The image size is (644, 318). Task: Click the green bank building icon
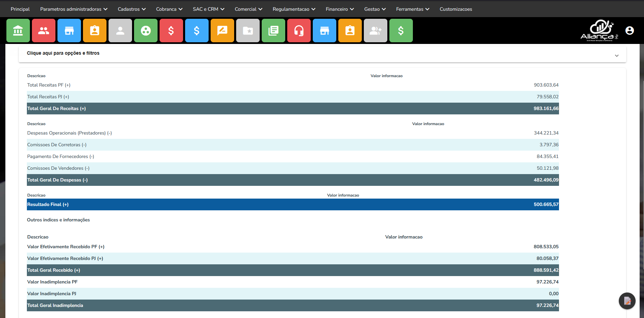18,31
